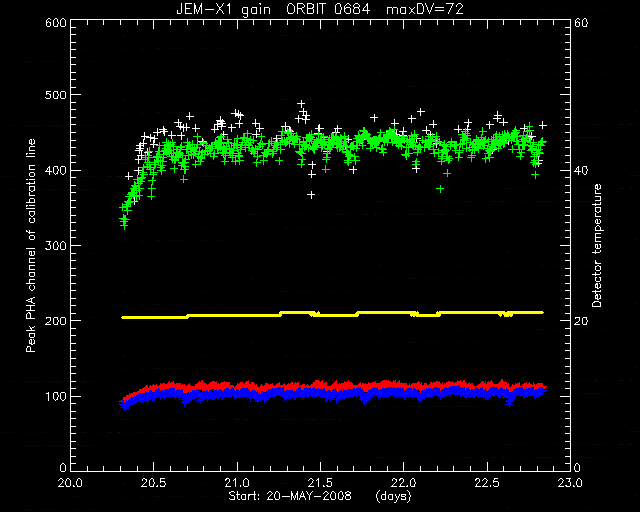Click the yellow detector temperature line
This screenshot has width=640, height=512.
click(x=331, y=314)
